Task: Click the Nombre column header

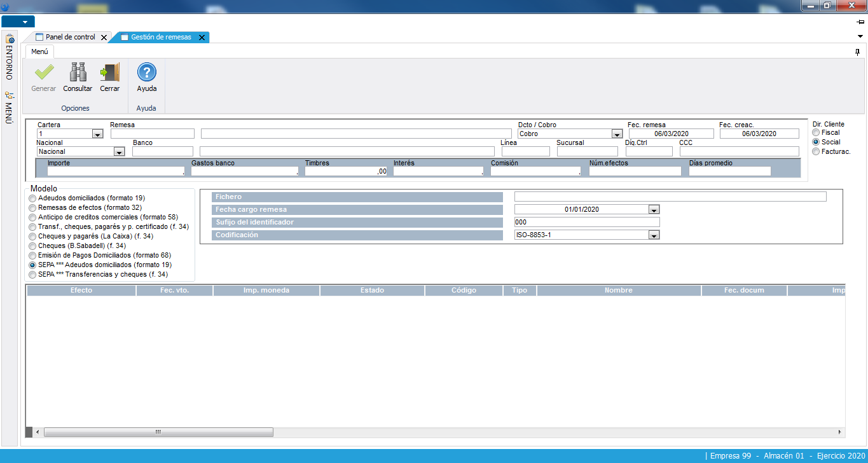Action: 618,291
